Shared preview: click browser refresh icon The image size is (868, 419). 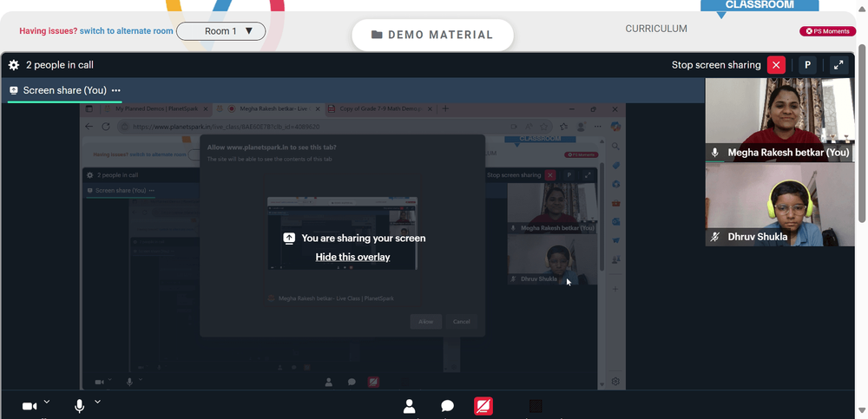[106, 127]
